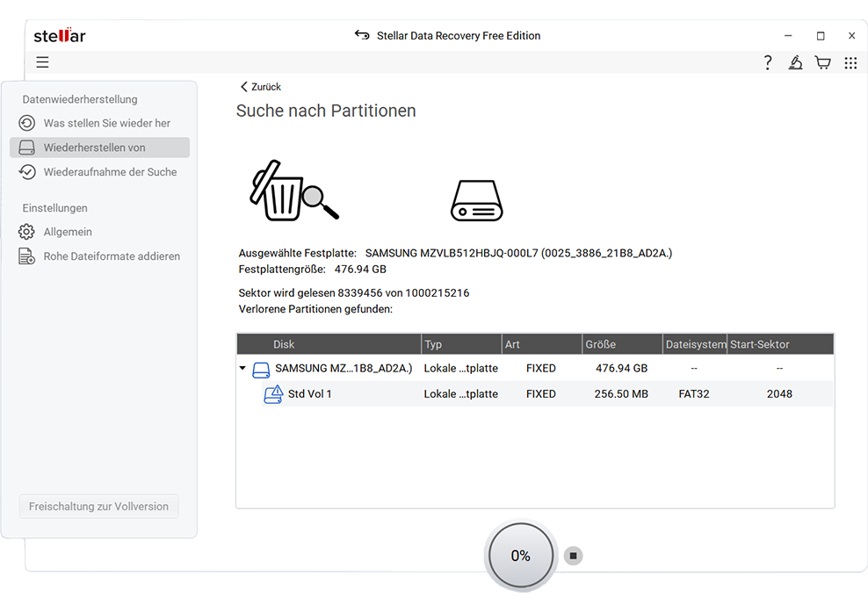Click FIXED cell in SAMSUNG row

point(541,368)
